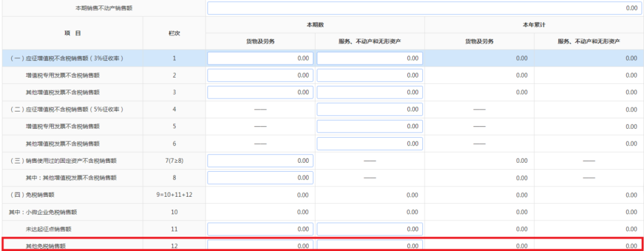Select the 本期销售不动产销售额 label

[x=104, y=8]
